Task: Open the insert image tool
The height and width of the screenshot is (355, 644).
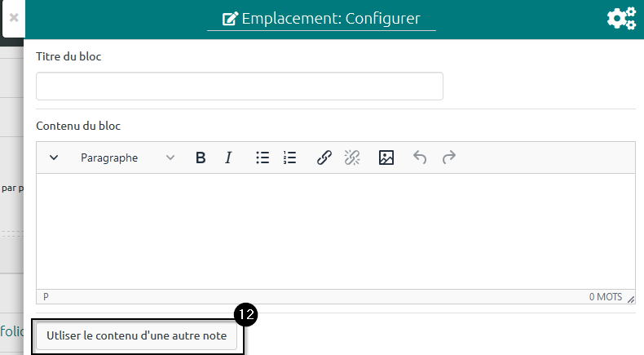Action: click(386, 158)
